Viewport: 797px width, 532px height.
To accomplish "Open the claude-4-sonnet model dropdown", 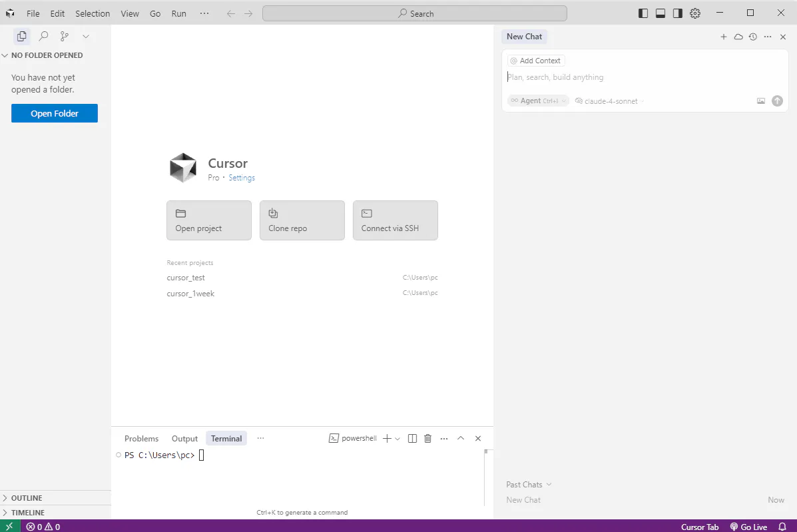I will (x=609, y=101).
